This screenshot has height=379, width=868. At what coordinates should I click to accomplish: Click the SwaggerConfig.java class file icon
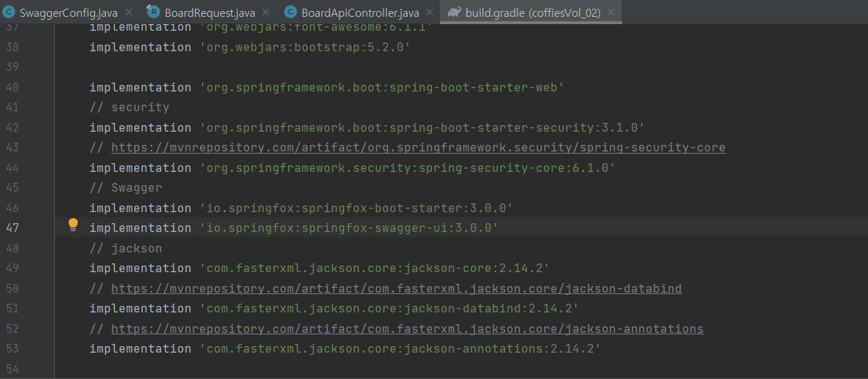point(10,12)
